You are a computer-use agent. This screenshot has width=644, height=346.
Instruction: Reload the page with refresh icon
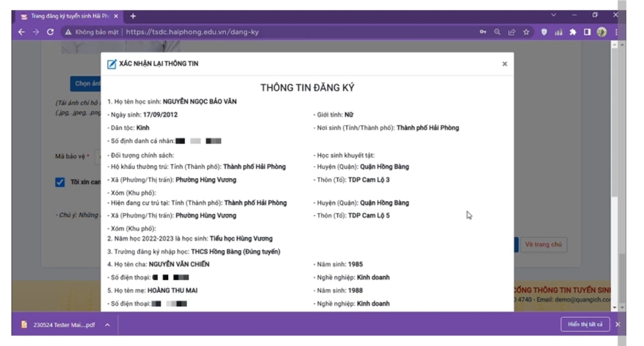[x=50, y=32]
